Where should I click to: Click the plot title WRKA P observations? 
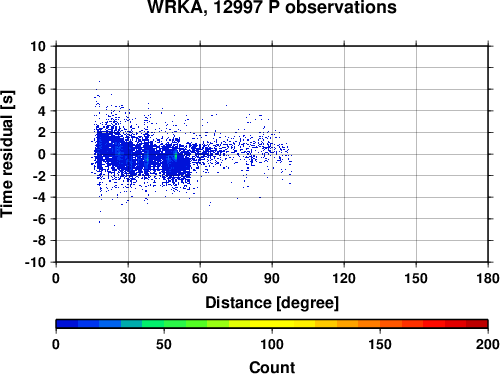click(x=272, y=7)
